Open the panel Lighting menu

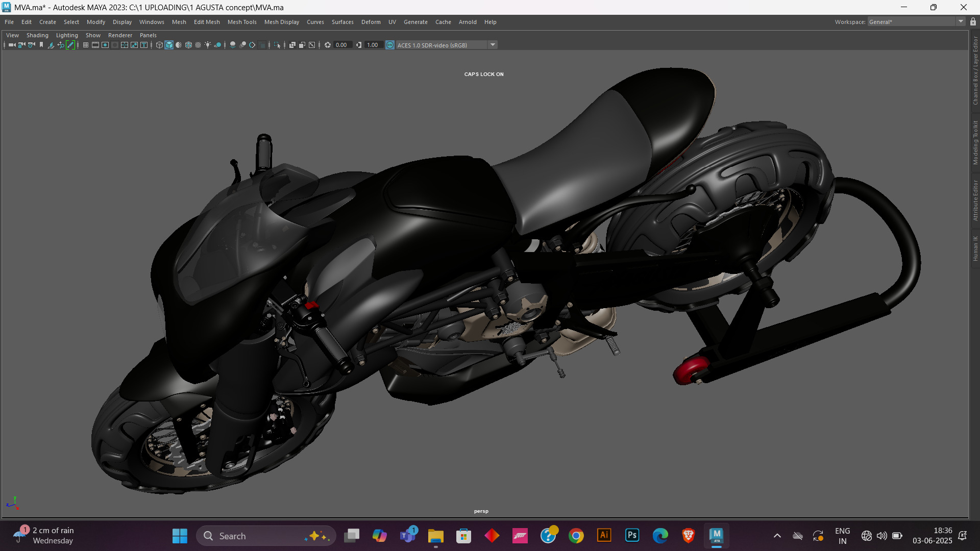67,35
